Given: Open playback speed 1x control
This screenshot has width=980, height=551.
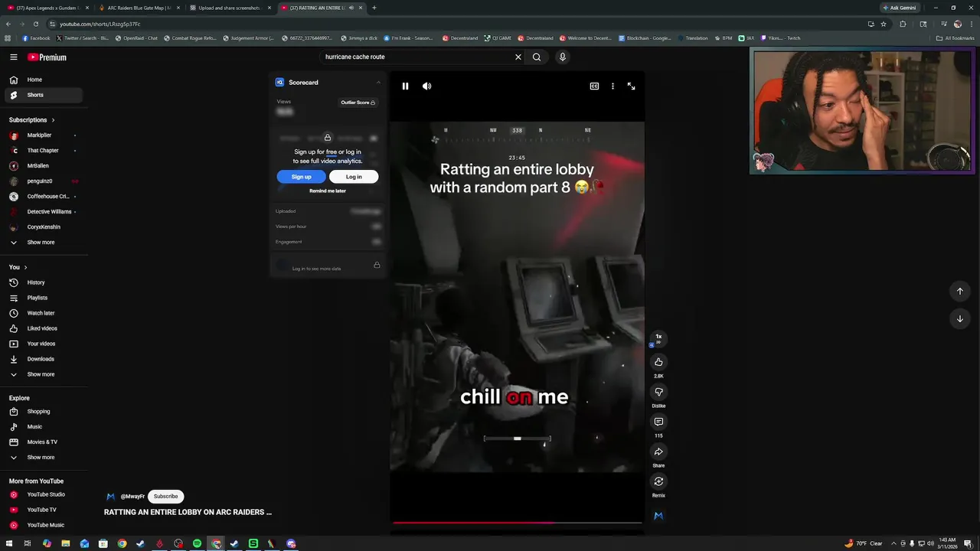Looking at the screenshot, I should (x=658, y=338).
